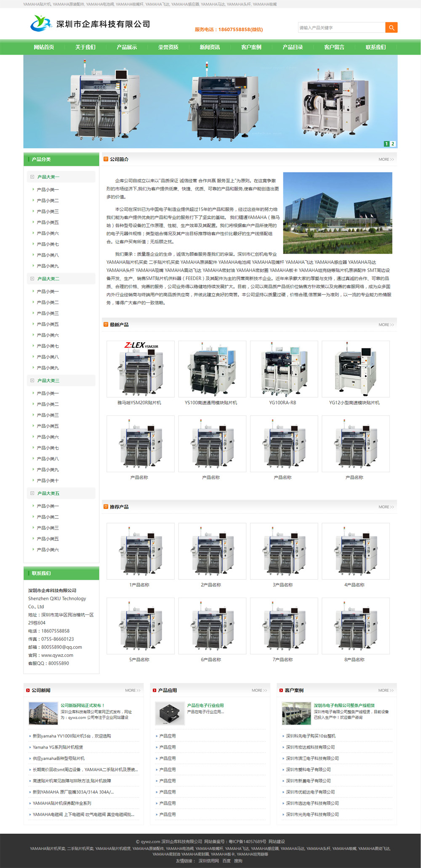Open MORE link in 最新产品 section
The image size is (421, 868).
(386, 325)
